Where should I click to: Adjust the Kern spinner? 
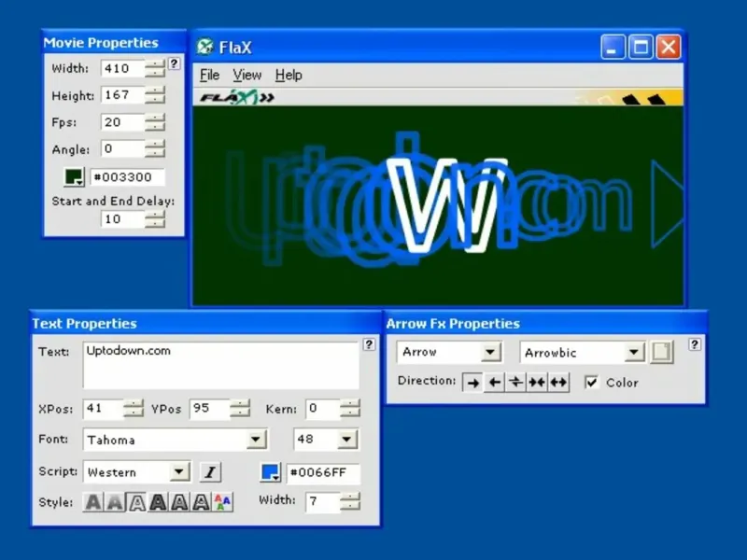coord(351,409)
